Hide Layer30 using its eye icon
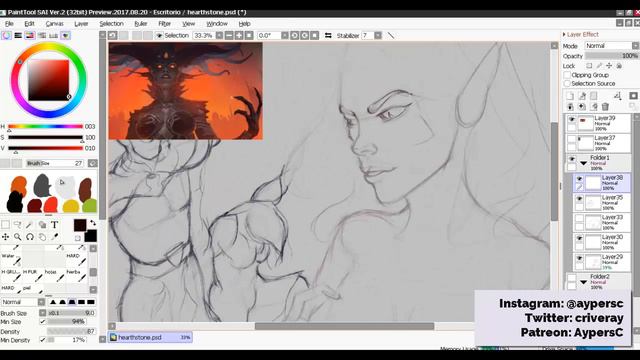Screen dimensions: 640x360 click(579, 238)
